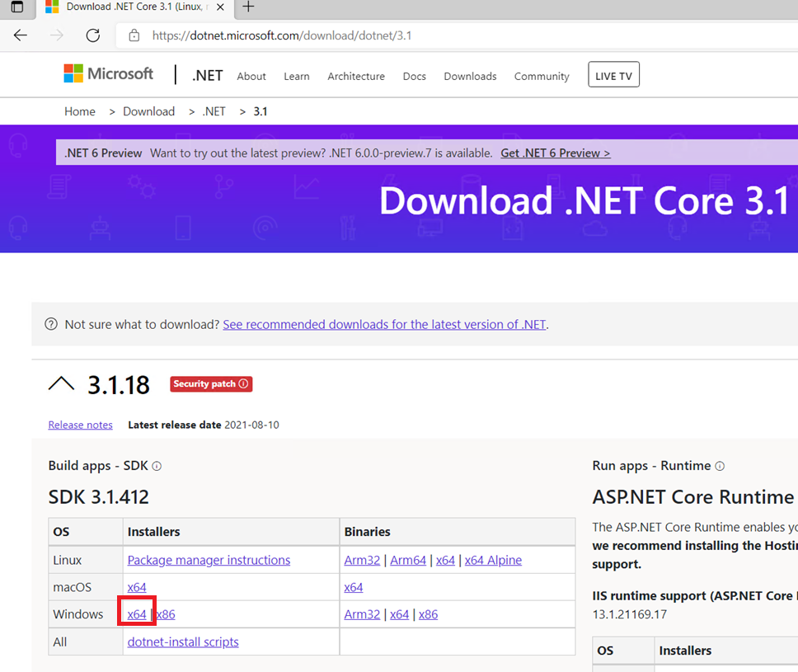Open Linux Package manager instructions link
The width and height of the screenshot is (798, 672).
click(x=209, y=560)
